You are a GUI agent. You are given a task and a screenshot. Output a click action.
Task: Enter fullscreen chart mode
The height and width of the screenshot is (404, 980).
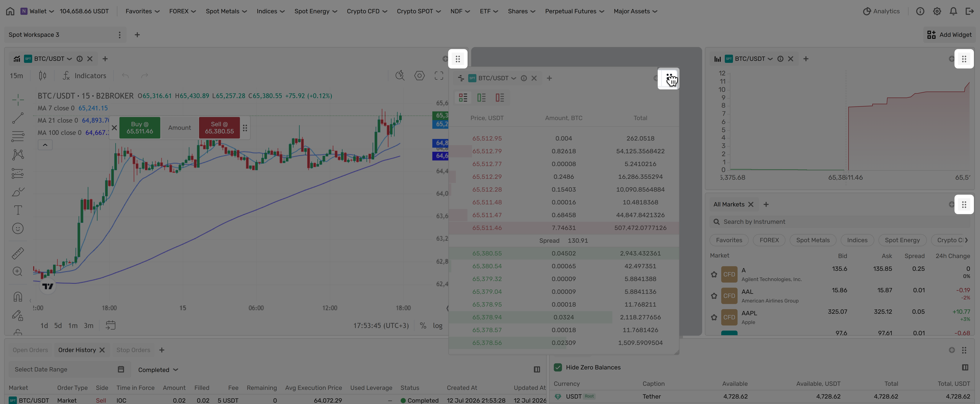pos(439,76)
